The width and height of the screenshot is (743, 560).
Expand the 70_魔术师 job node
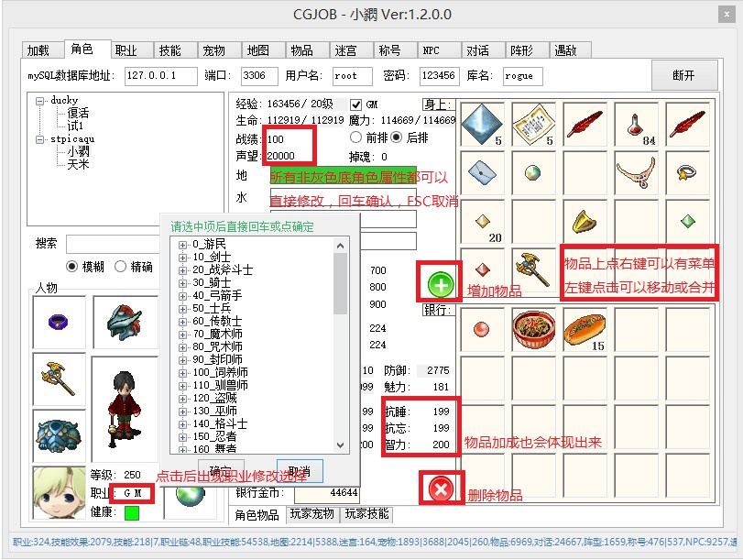[183, 335]
